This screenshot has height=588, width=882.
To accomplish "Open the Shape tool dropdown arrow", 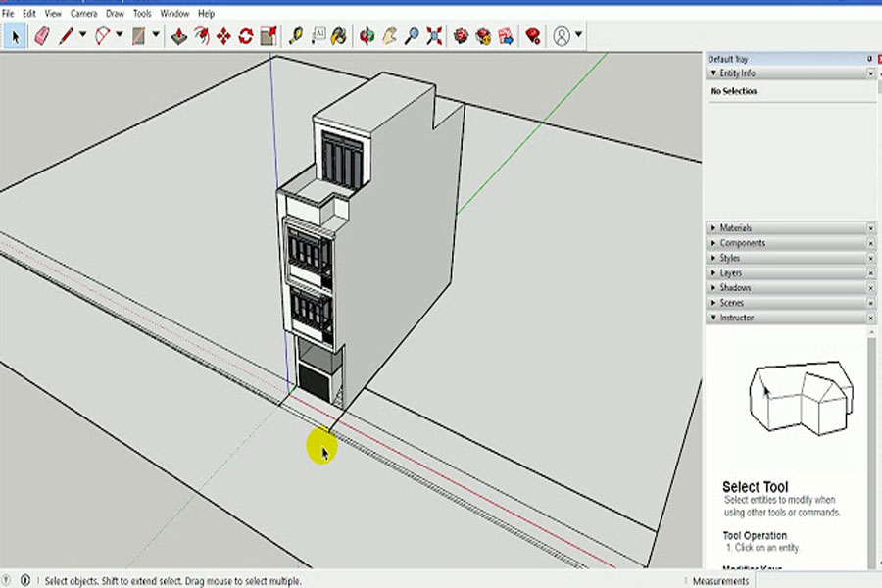I will [156, 35].
